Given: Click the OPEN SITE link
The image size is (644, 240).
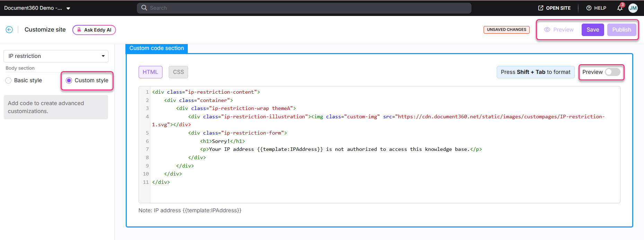Looking at the screenshot, I should click(x=554, y=8).
